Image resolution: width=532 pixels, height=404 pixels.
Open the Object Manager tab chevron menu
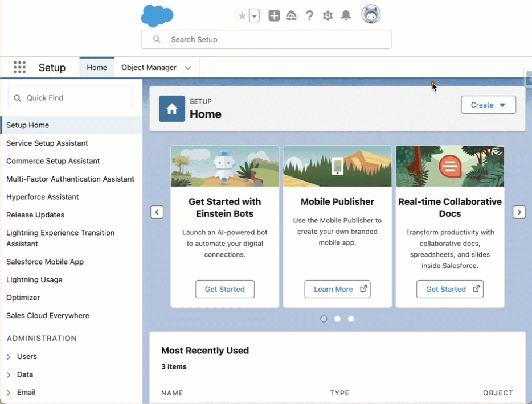[188, 68]
